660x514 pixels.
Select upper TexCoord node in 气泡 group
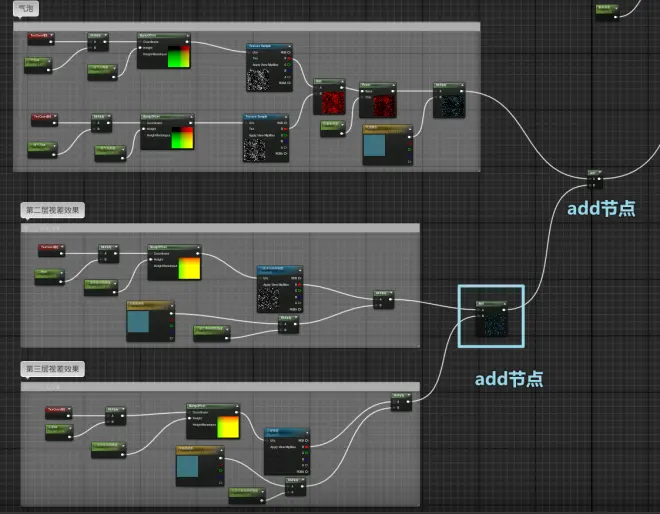41,38
